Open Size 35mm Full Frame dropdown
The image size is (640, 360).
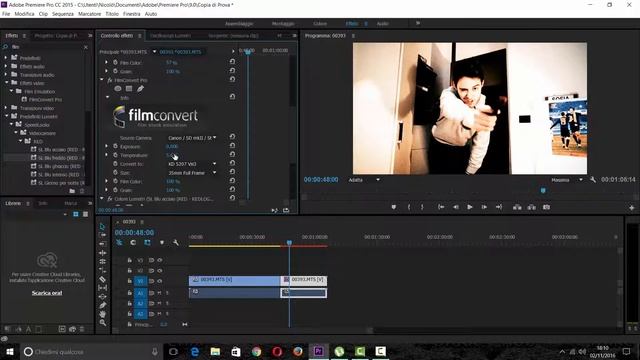192,173
